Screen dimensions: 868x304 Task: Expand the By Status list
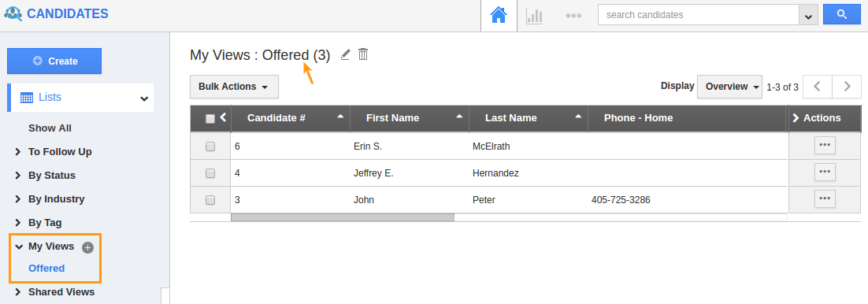[17, 176]
